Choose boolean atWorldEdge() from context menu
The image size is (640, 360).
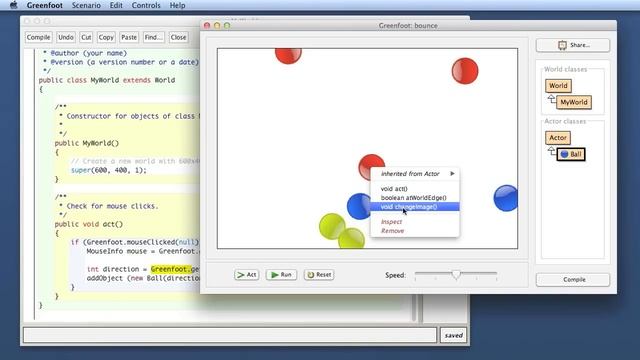[x=414, y=198]
